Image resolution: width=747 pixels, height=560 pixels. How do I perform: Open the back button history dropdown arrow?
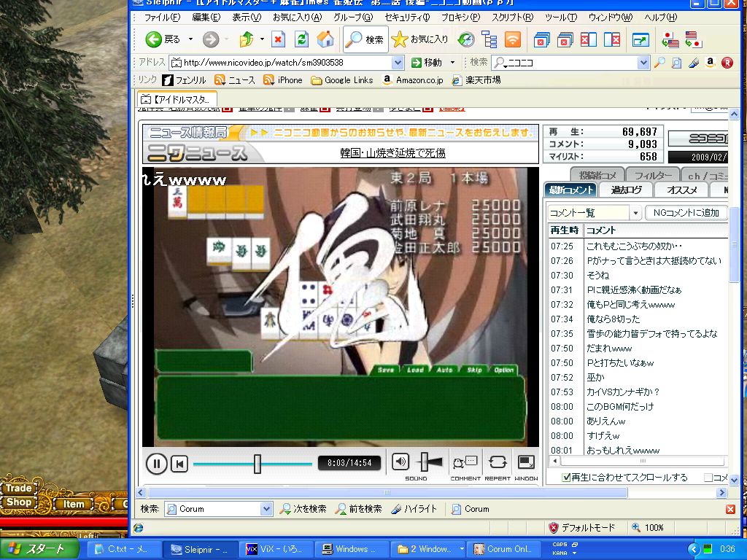click(190, 39)
